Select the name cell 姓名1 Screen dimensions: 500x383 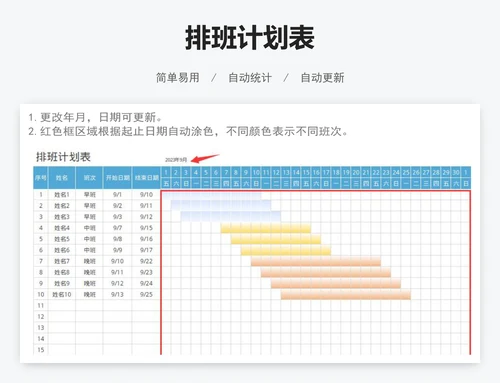coord(62,195)
